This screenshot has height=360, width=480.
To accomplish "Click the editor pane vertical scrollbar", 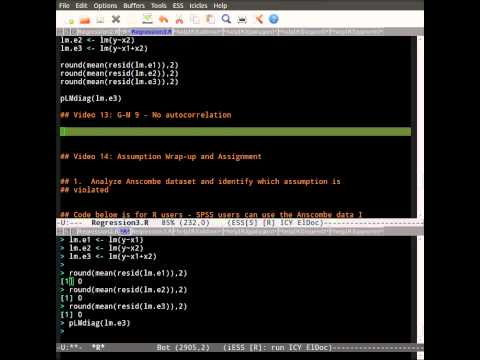I will point(420,127).
